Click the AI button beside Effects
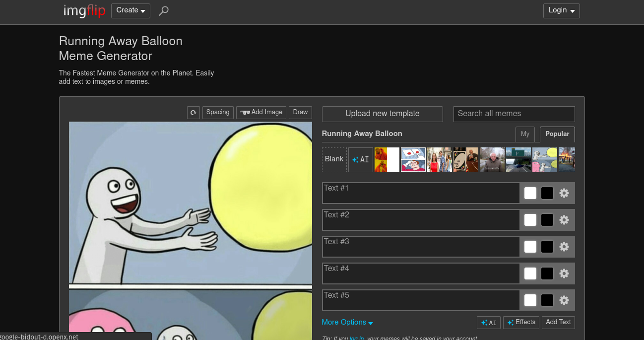Screen dimensions: 644x340 [x=489, y=322]
